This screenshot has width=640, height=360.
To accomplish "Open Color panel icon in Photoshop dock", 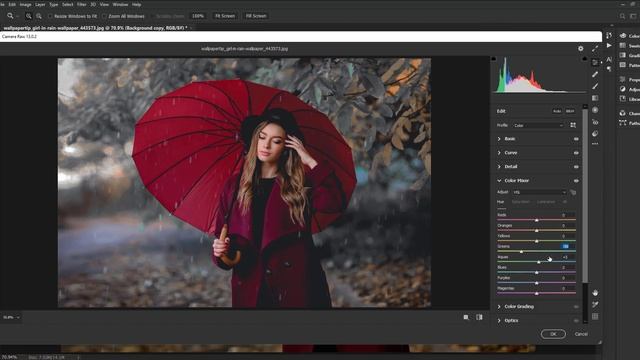I will 623,36.
